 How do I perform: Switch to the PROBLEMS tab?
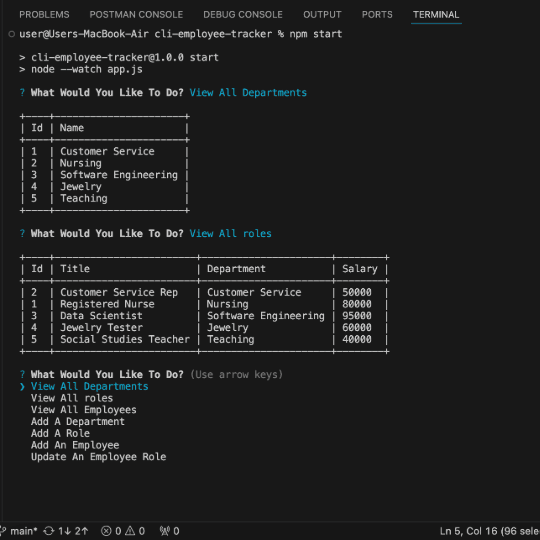[x=44, y=14]
